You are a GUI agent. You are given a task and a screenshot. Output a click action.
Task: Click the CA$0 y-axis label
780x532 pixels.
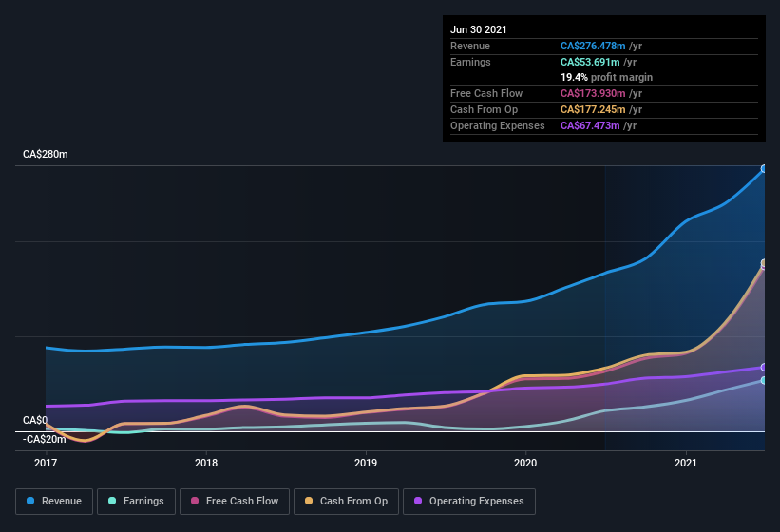[35, 421]
